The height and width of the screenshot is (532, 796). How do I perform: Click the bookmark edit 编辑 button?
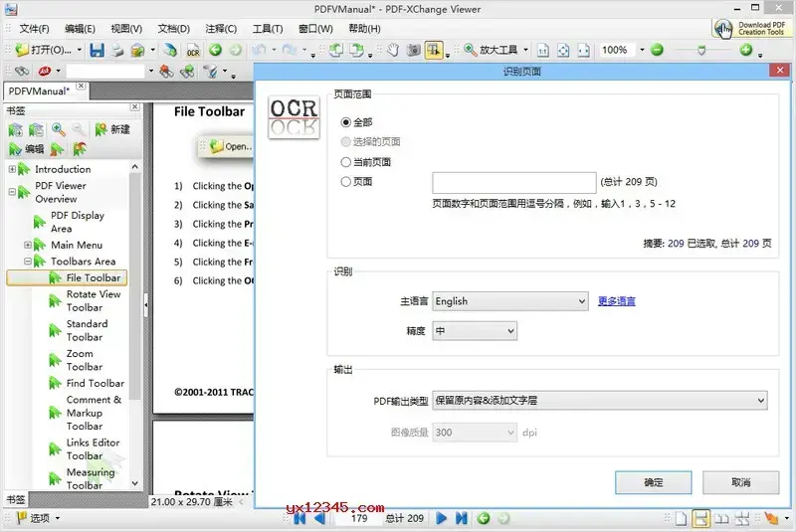(27, 149)
